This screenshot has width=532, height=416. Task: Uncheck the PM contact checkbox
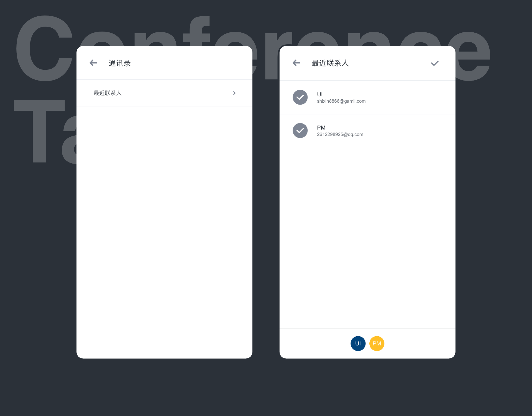(x=300, y=130)
